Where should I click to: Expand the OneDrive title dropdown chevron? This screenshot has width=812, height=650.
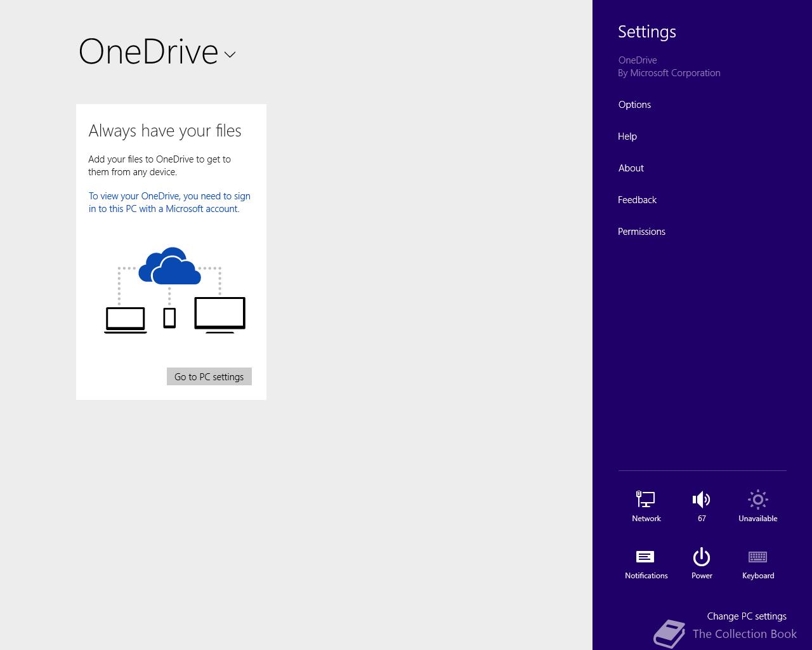tap(230, 55)
